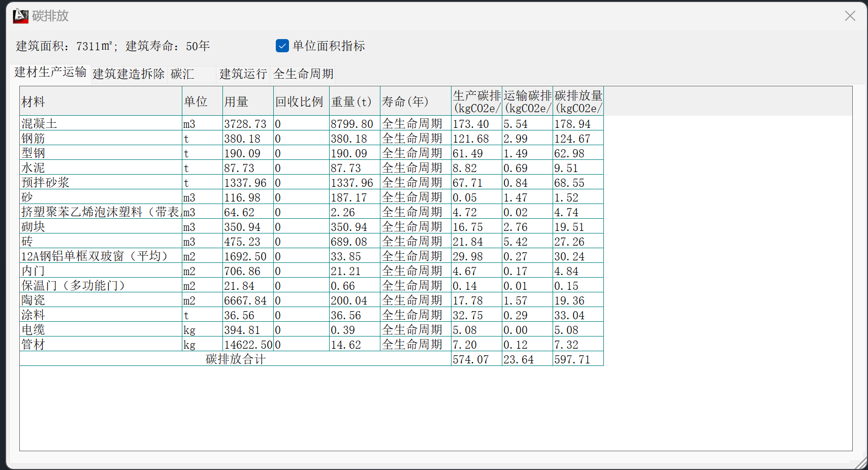This screenshot has width=868, height=470.
Task: Click the 碳排放合计 total row label
Action: pyautogui.click(x=235, y=359)
